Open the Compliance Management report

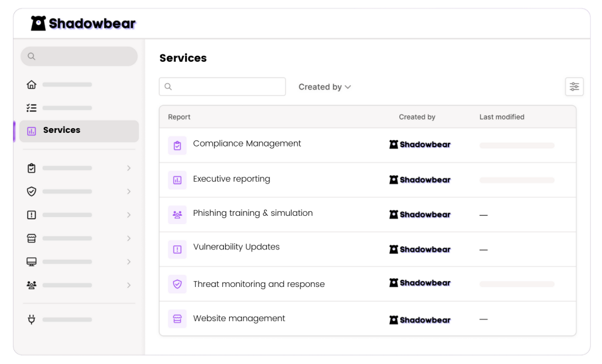[247, 143]
